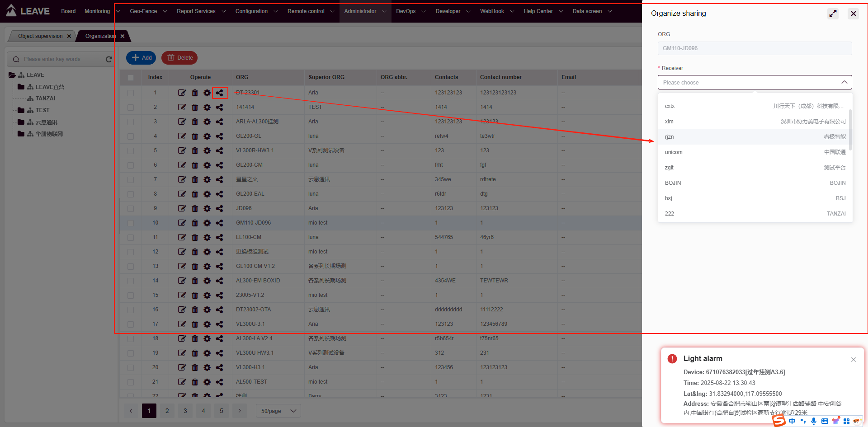Click the share icon for LL100-CM row
The image size is (868, 427).
tap(219, 237)
